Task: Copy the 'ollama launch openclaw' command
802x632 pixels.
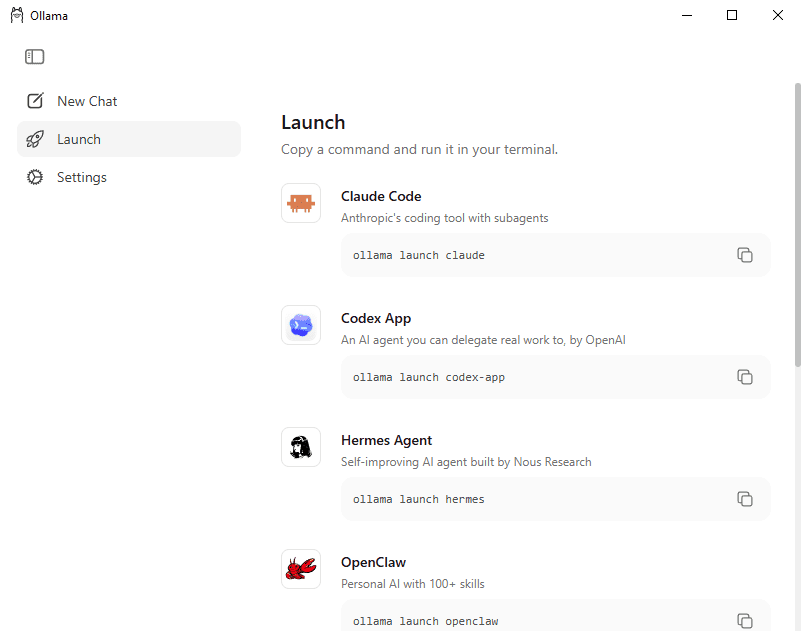Action: (744, 620)
